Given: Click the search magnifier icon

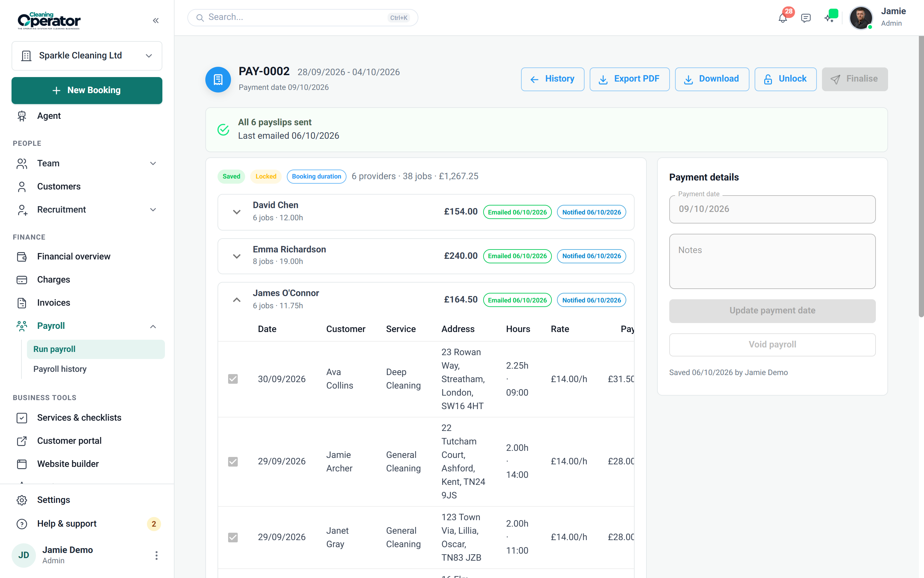Looking at the screenshot, I should [x=200, y=18].
